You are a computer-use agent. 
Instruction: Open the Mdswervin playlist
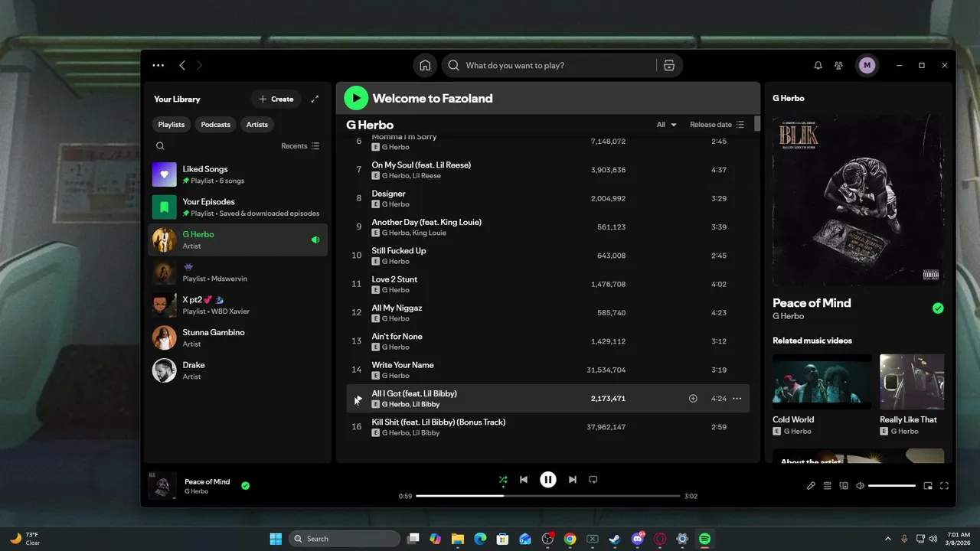[237, 272]
